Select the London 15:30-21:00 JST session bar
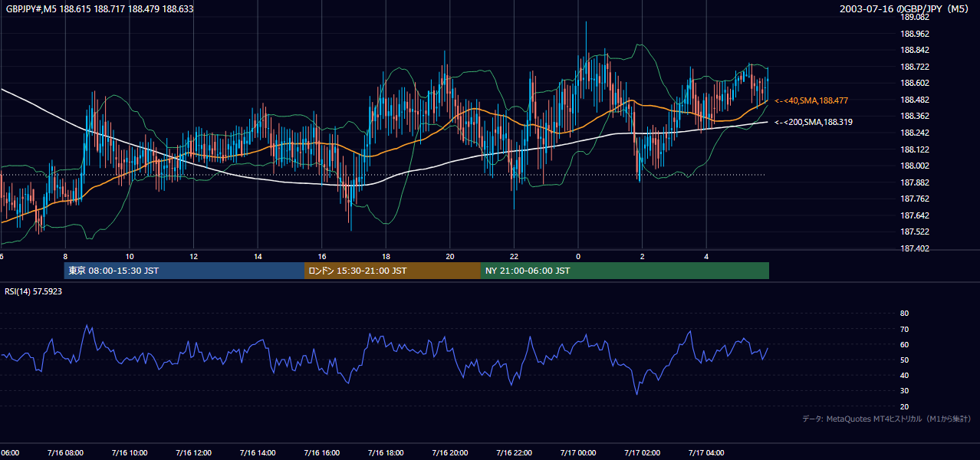This screenshot has height=460, width=980. [x=393, y=271]
